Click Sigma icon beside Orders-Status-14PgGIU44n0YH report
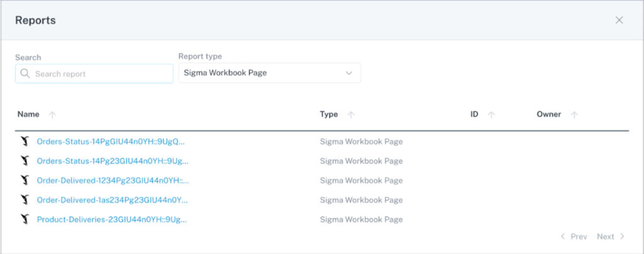 click(25, 141)
